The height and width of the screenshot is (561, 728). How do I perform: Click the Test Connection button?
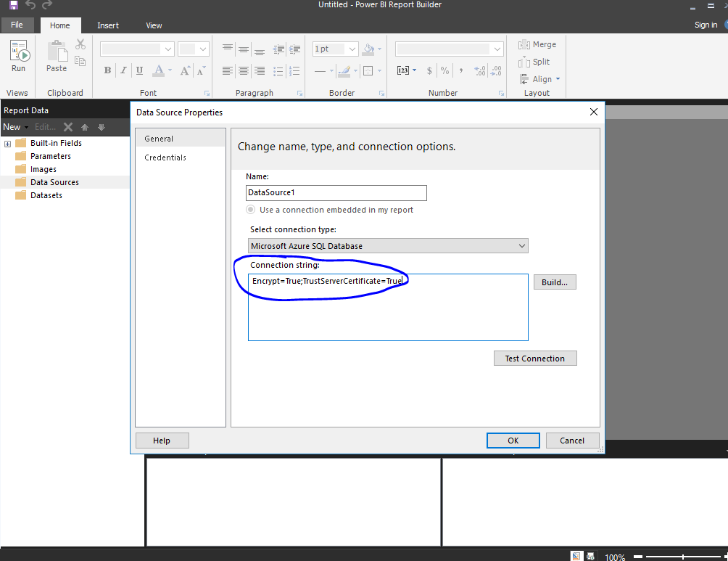(535, 359)
